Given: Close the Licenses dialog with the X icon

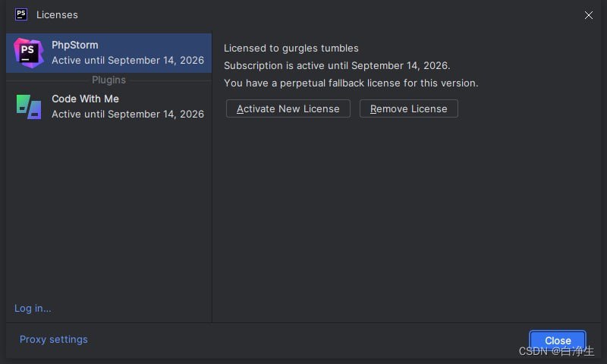Looking at the screenshot, I should coord(589,15).
